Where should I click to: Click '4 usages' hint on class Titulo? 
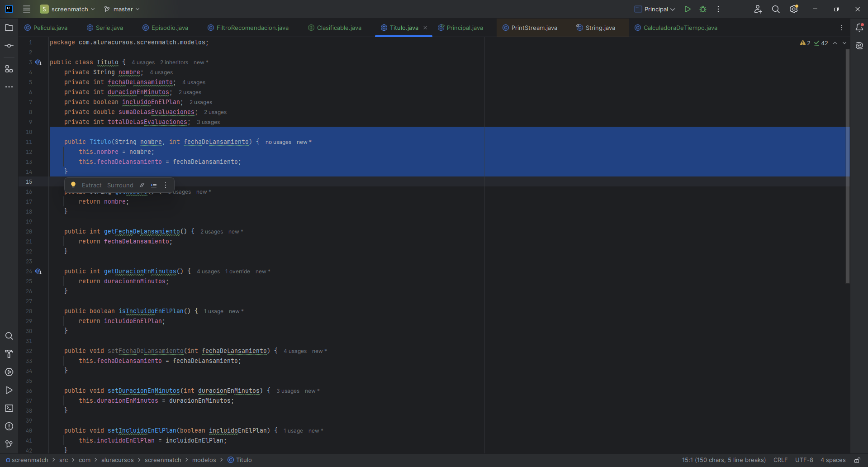(x=143, y=62)
